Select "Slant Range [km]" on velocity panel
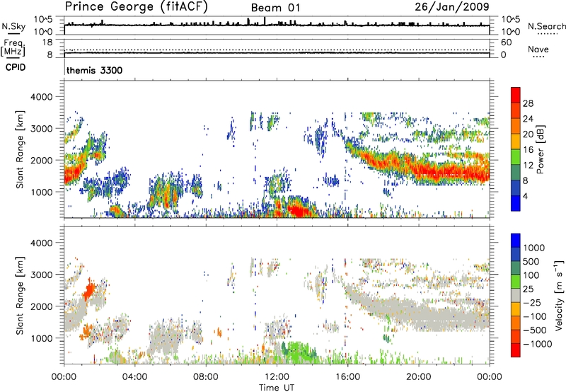This screenshot has height=392, width=566. 20,295
